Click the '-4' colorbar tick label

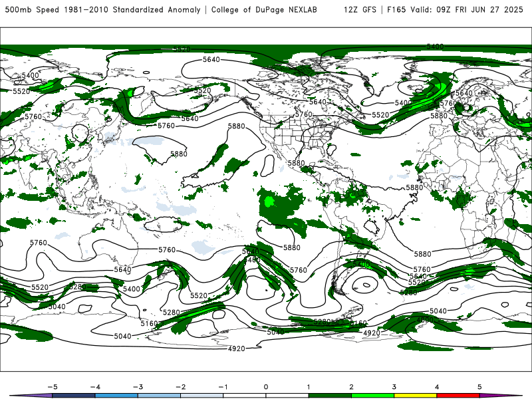tap(95, 387)
